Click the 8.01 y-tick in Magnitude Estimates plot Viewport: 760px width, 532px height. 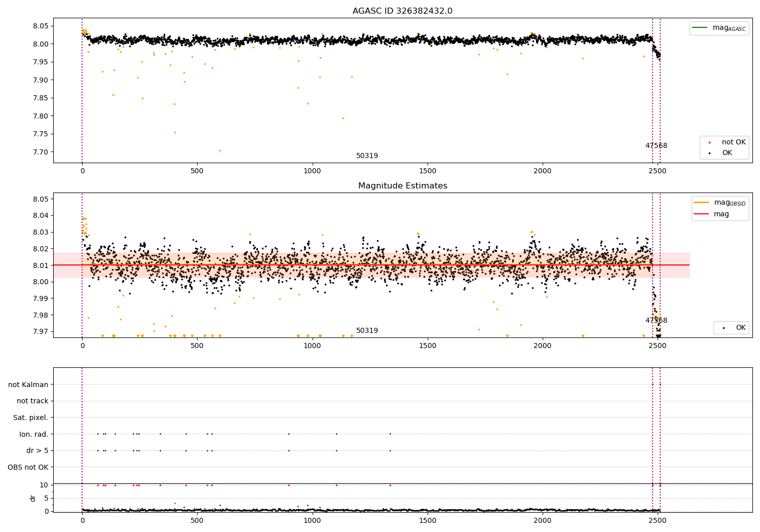(x=40, y=265)
